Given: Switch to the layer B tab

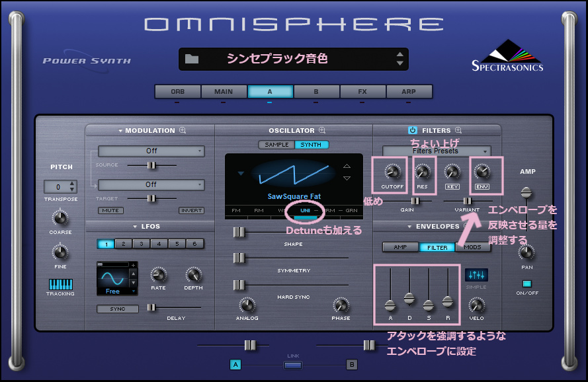Looking at the screenshot, I should tap(316, 92).
